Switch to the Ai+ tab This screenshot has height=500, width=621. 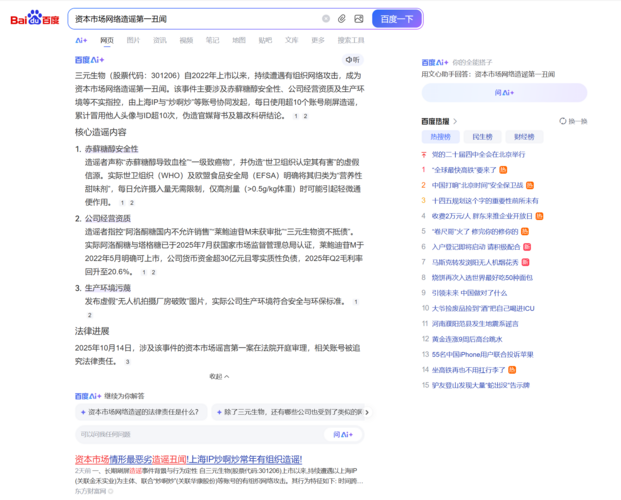click(x=81, y=40)
